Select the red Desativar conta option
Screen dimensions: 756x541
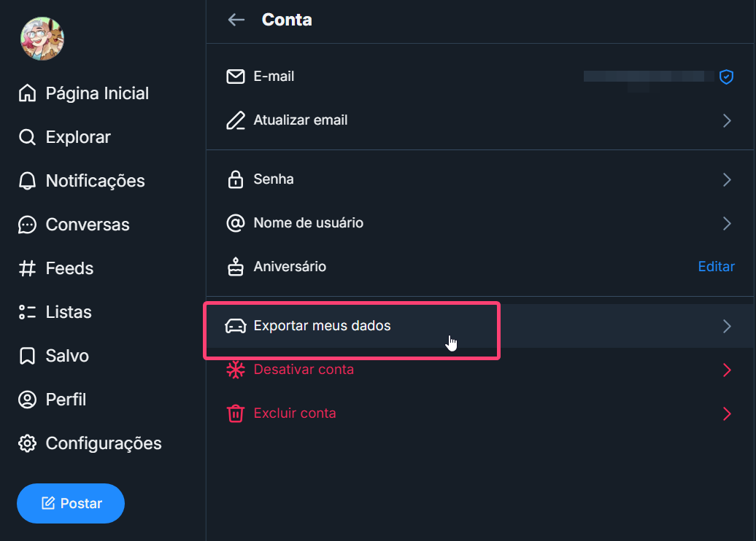pyautogui.click(x=304, y=370)
